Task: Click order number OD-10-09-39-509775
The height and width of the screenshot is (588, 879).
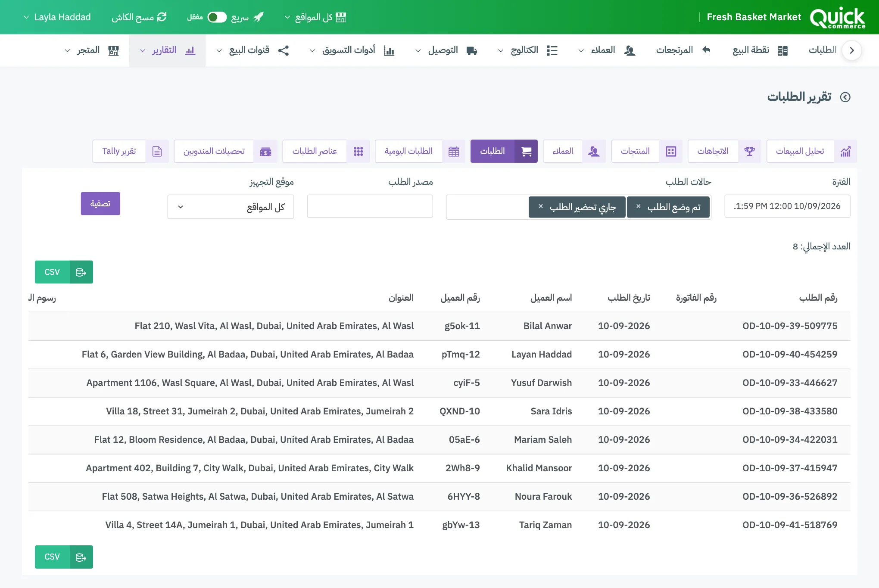Action: point(790,326)
